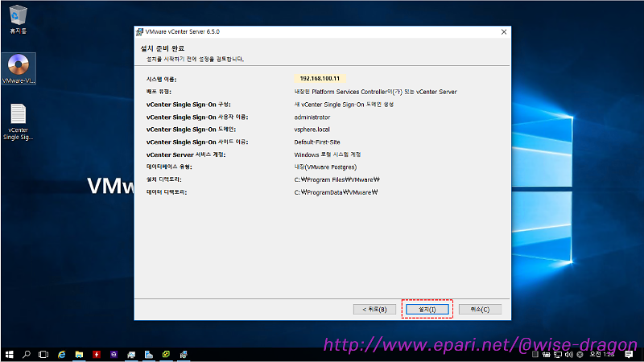Click the Windows local system account value

coord(328,154)
